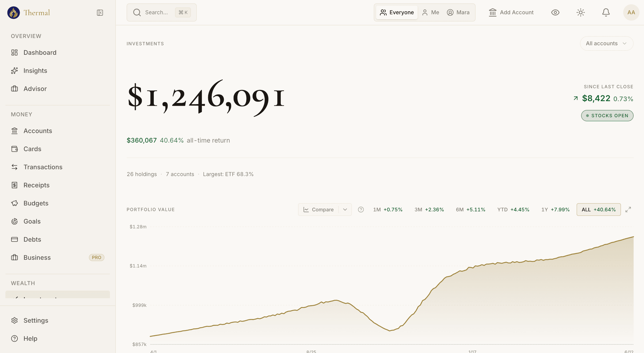Toggle the light theme sun icon
The width and height of the screenshot is (644, 353).
(x=581, y=12)
